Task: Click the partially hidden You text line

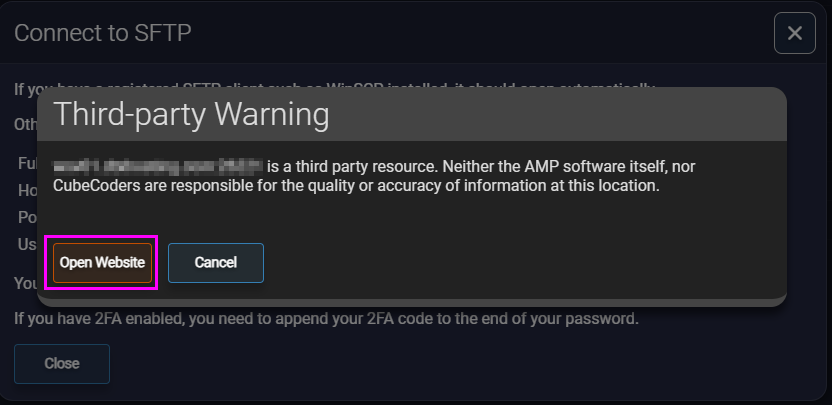Action: (x=25, y=283)
